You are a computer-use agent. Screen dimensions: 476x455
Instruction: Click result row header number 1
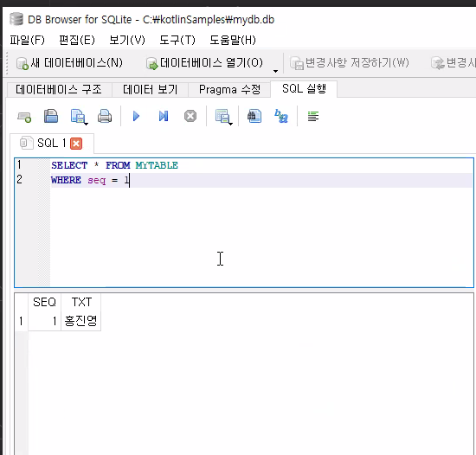[x=22, y=321]
